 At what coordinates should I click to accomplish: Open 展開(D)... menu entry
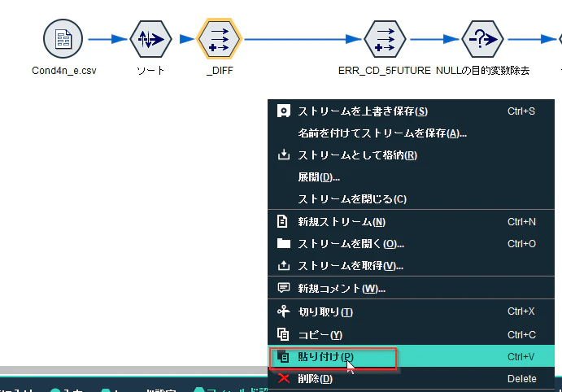(411, 177)
